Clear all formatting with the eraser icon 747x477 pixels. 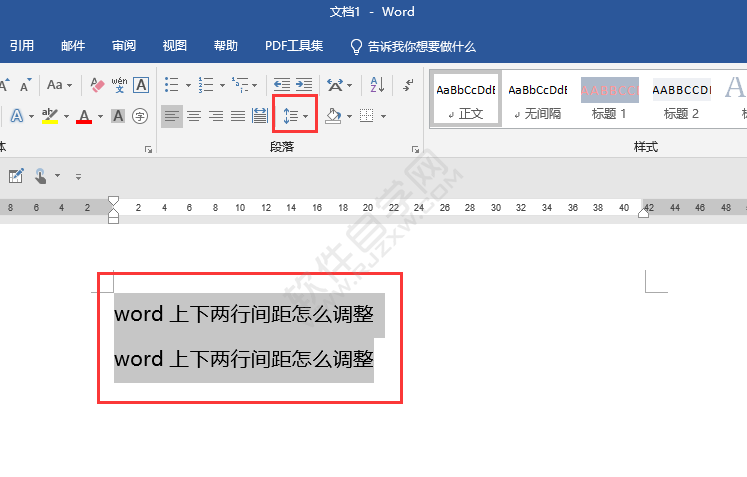click(97, 85)
